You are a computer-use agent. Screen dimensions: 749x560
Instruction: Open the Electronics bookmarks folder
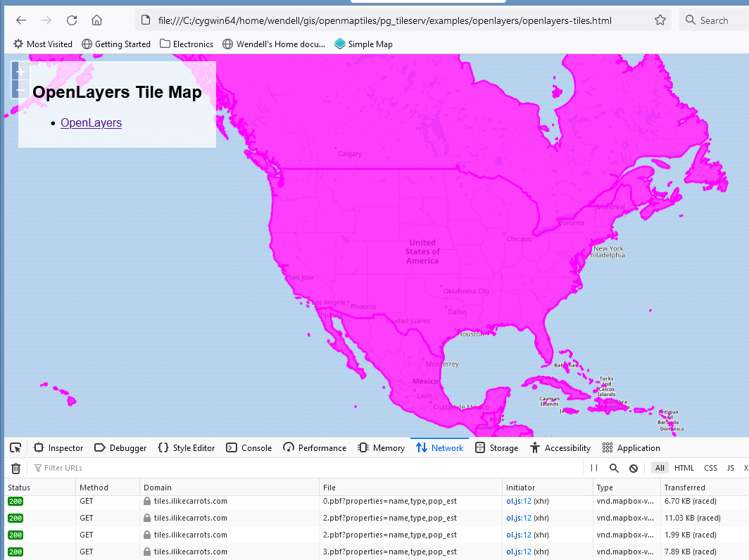tap(187, 44)
